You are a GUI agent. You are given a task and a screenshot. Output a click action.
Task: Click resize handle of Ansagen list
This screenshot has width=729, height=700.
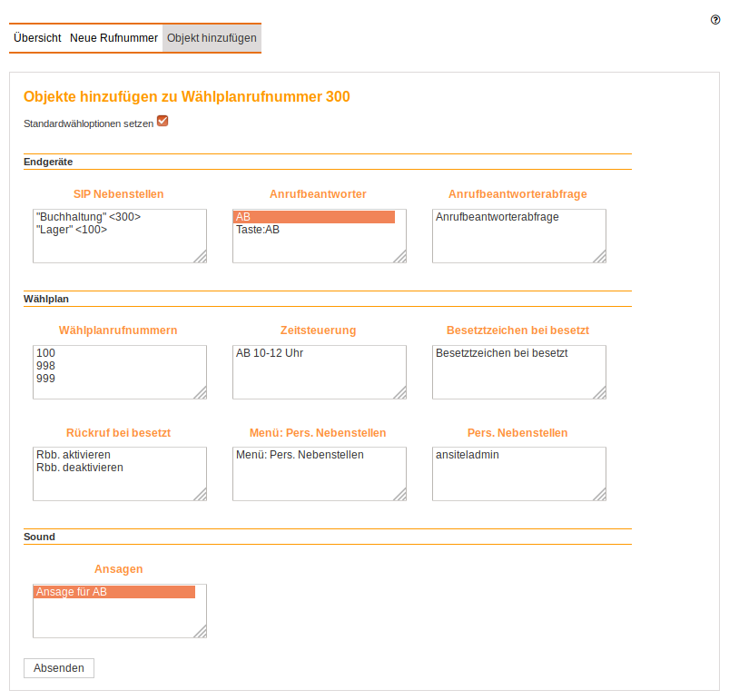click(200, 632)
